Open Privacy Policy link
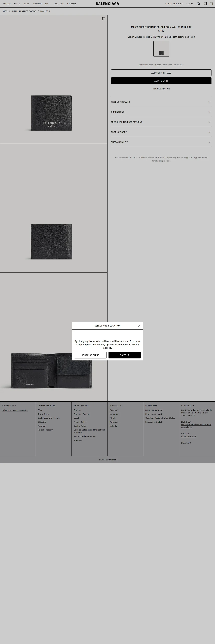This screenshot has width=215, height=644. [x=80, y=422]
